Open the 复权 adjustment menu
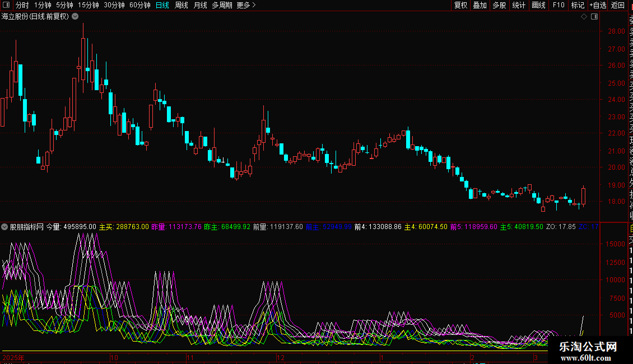 (460, 5)
